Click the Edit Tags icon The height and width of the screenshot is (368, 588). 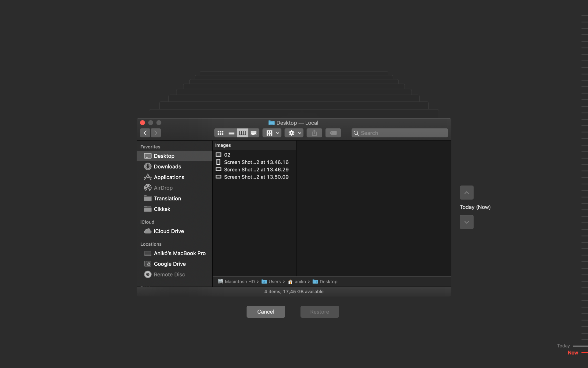pyautogui.click(x=333, y=133)
